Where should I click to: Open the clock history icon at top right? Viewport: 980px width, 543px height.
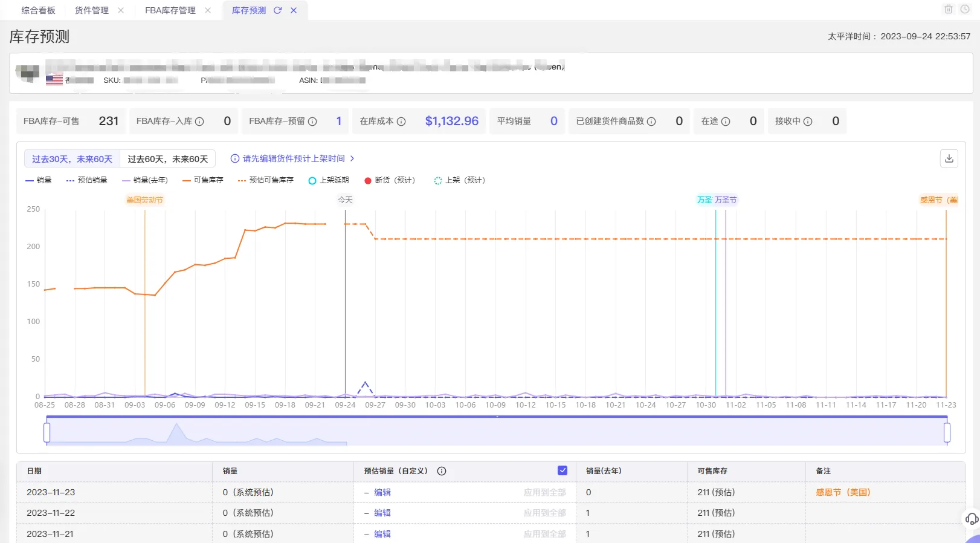point(965,10)
